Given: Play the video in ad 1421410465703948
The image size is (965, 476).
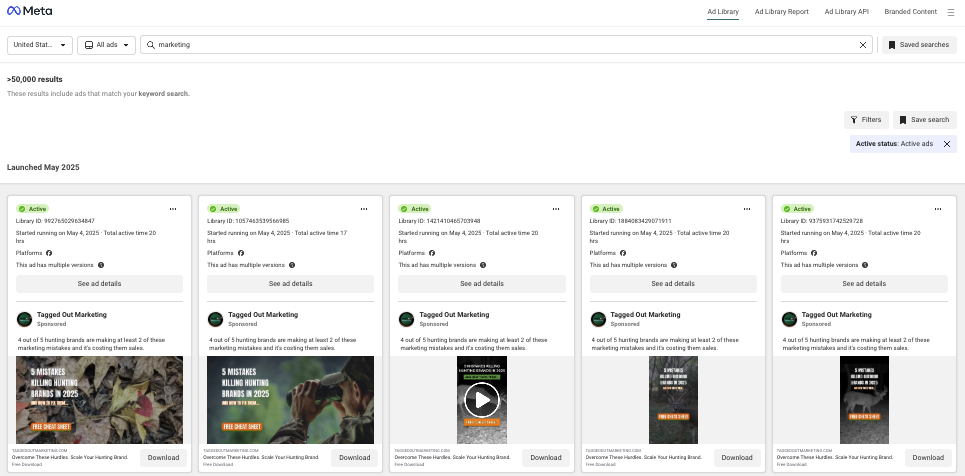Looking at the screenshot, I should (482, 400).
